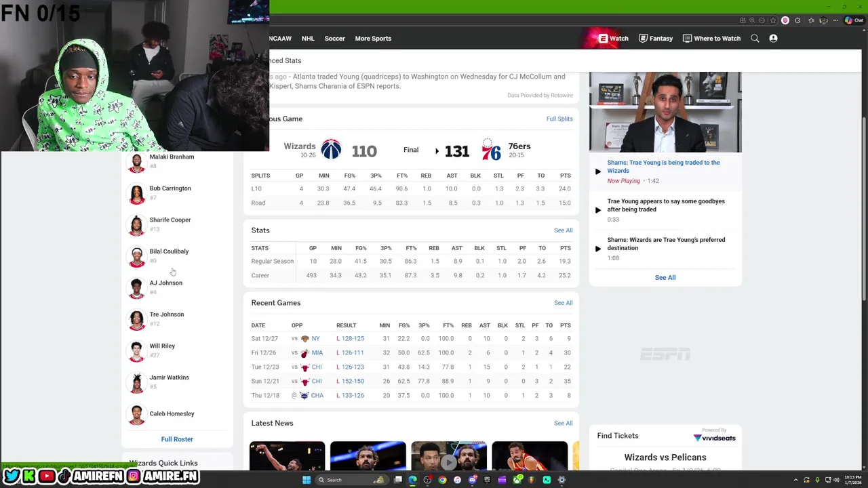Open Google Chrome from taskbar
Image resolution: width=868 pixels, height=488 pixels.
442,480
